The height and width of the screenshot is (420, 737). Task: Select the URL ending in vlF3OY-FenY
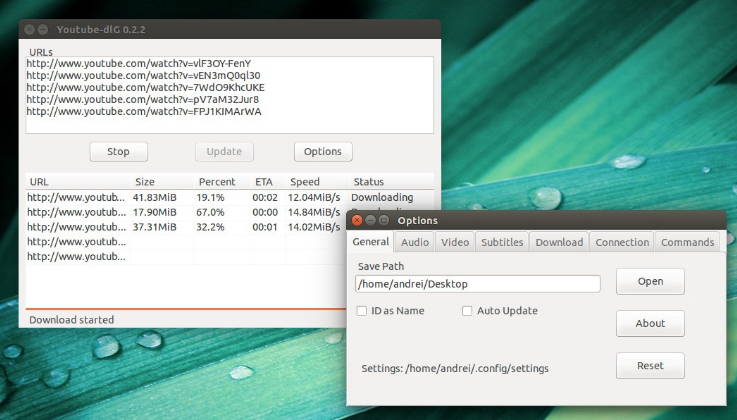pos(139,63)
